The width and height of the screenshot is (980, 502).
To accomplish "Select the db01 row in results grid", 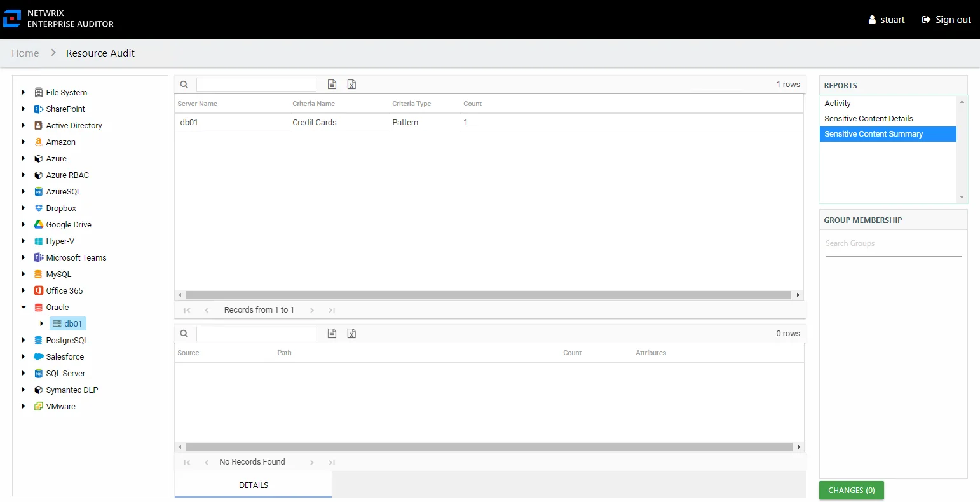I will [489, 123].
